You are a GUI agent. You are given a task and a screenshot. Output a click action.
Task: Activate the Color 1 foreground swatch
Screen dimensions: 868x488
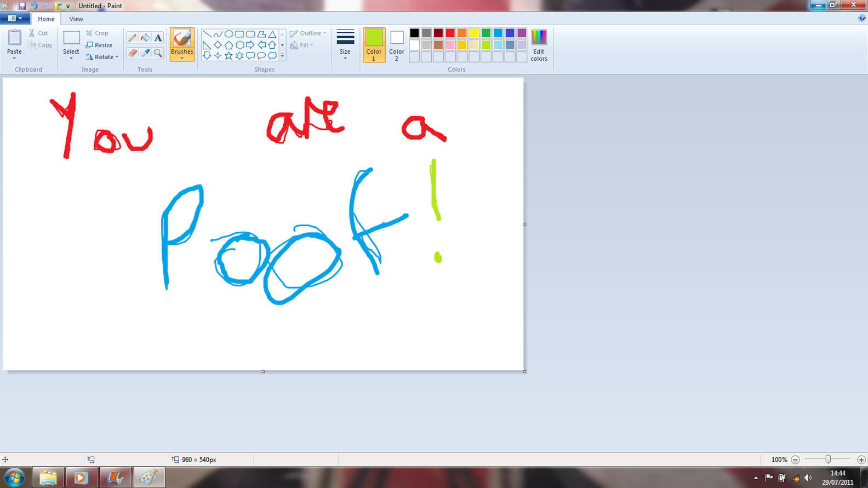(x=374, y=44)
